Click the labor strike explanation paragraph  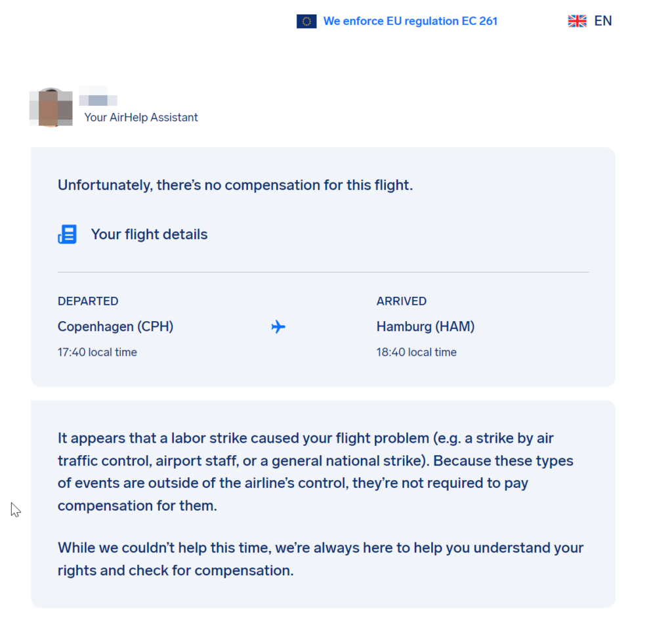click(316, 472)
